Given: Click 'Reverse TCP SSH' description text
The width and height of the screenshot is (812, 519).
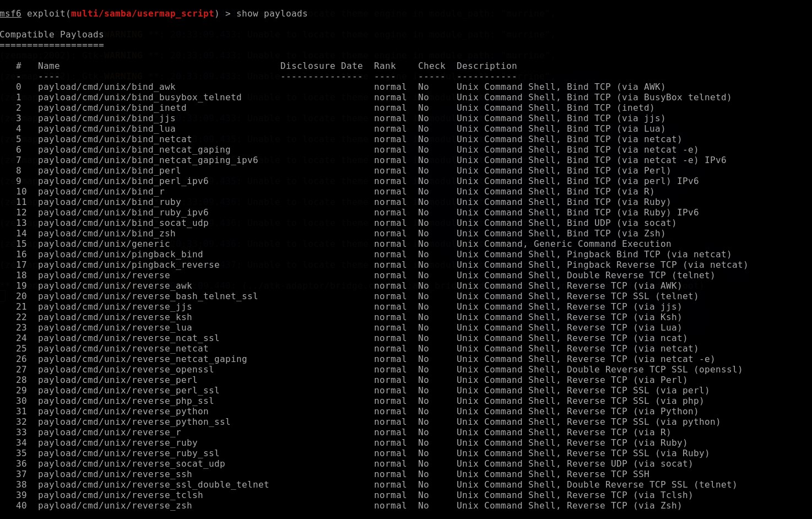Looking at the screenshot, I should [608, 474].
